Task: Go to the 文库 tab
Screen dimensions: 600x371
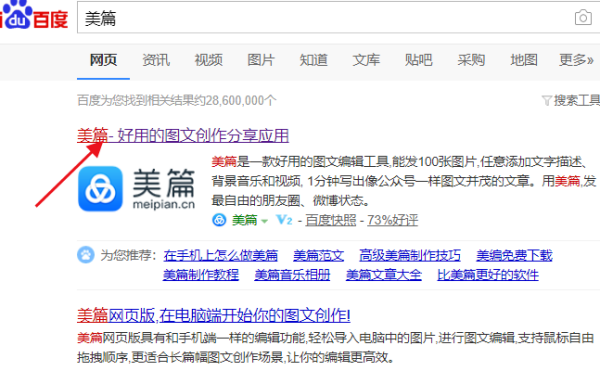Action: click(x=366, y=60)
